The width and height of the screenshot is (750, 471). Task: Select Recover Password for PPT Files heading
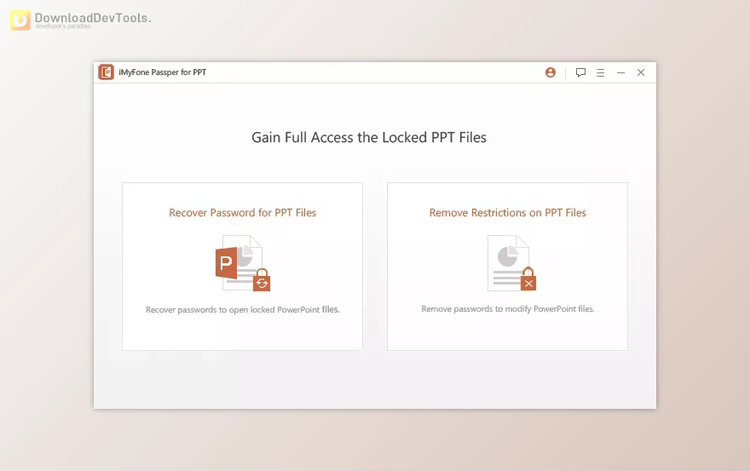[x=243, y=213]
